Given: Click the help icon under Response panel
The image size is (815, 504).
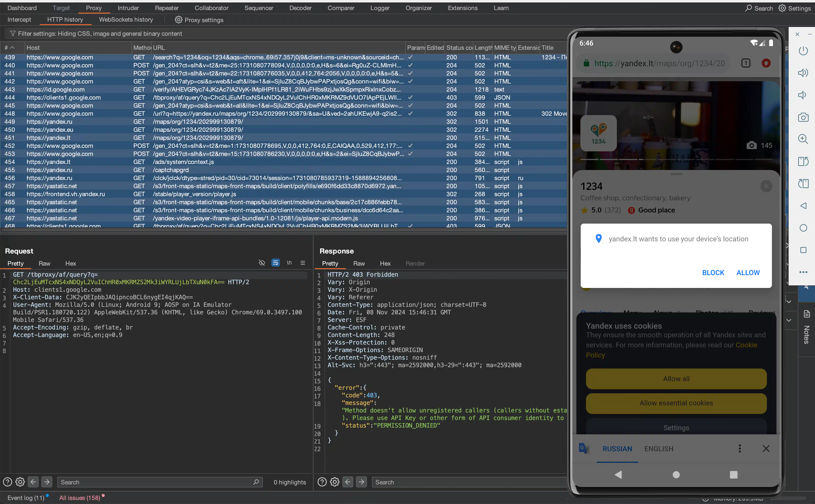Looking at the screenshot, I should point(322,482).
